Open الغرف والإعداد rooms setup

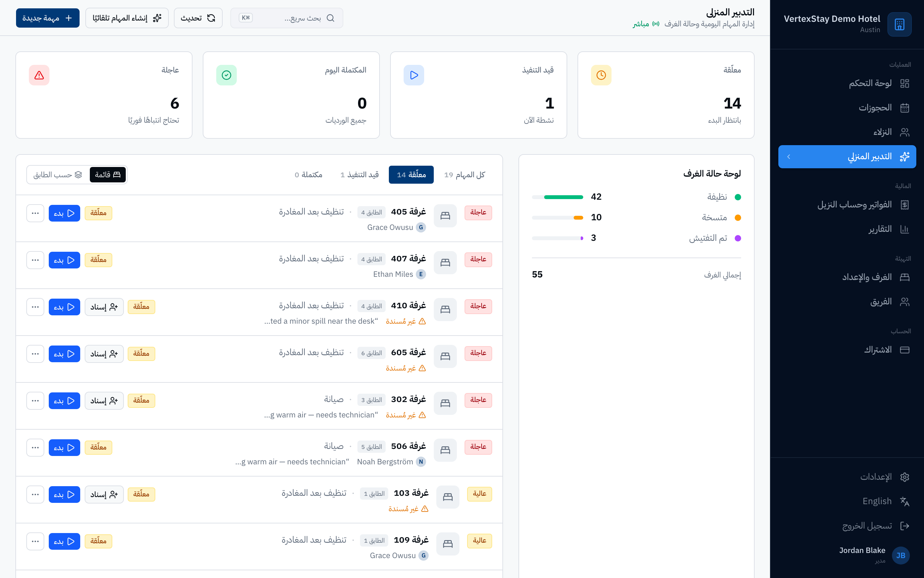pyautogui.click(x=847, y=277)
